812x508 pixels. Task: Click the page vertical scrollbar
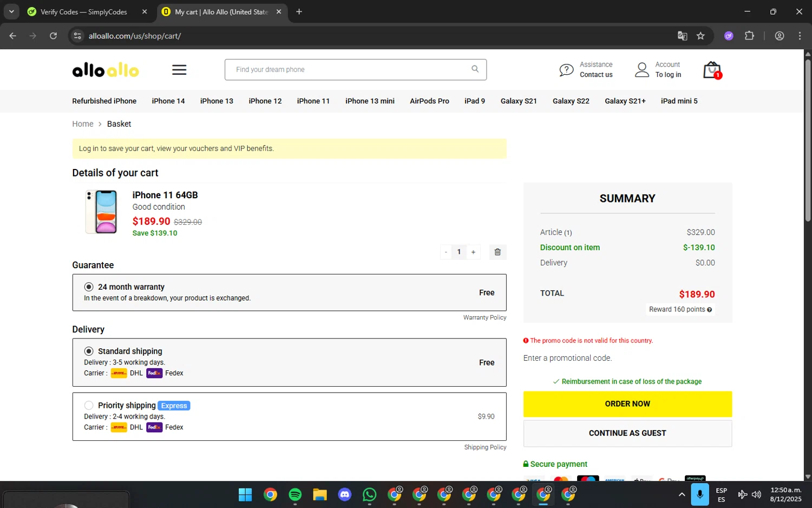click(x=808, y=141)
